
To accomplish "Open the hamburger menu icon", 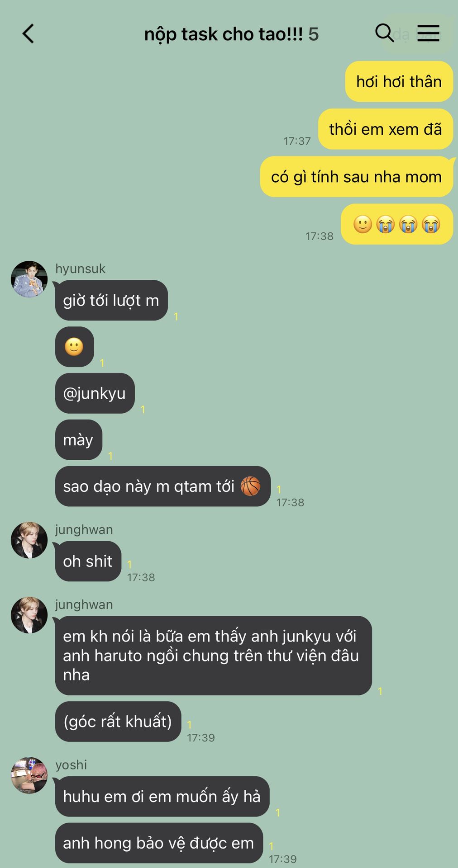I will tap(428, 33).
